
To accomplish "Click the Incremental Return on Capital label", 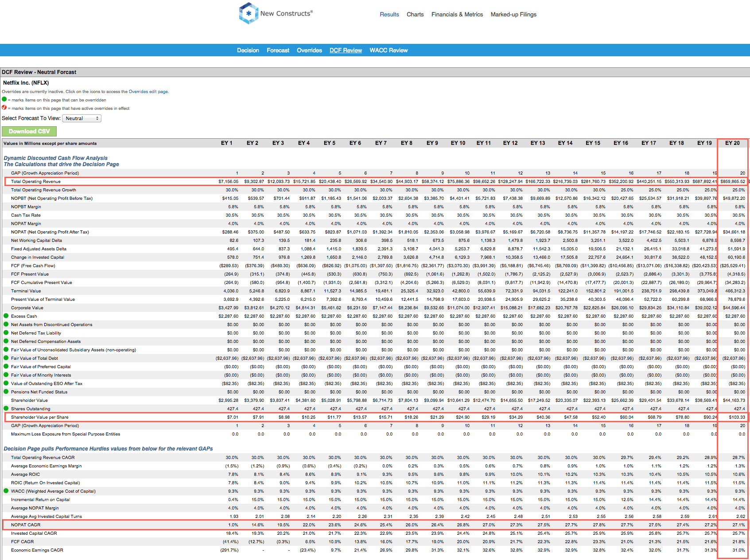I will coord(41,500).
